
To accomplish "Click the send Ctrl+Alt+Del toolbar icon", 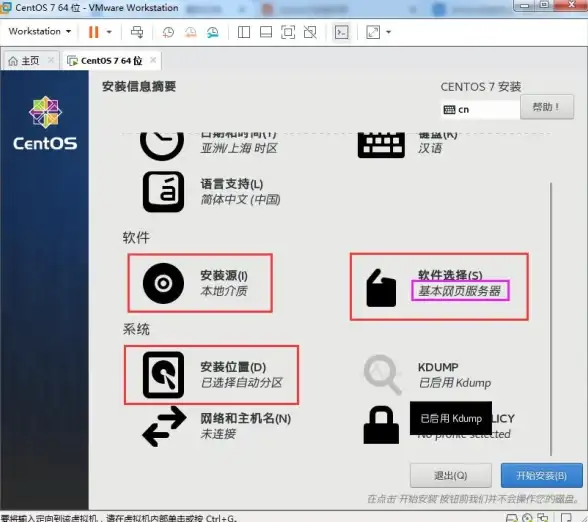I will click(x=137, y=32).
